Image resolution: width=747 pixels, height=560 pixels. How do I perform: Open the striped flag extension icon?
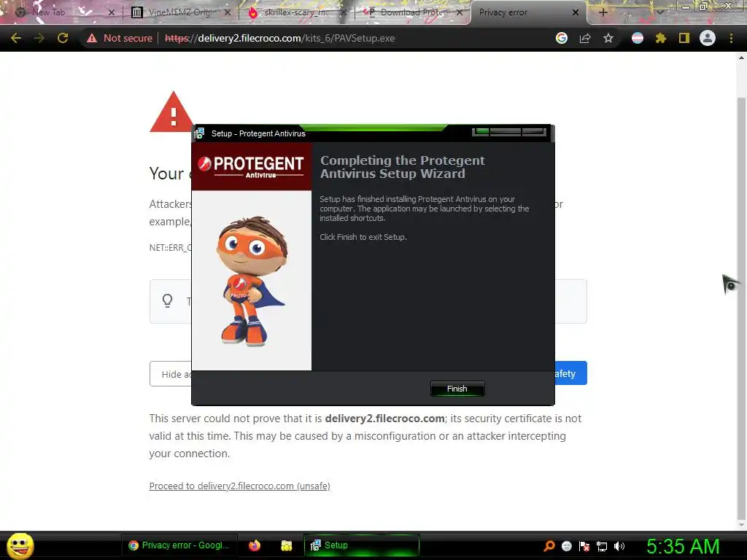coord(637,38)
